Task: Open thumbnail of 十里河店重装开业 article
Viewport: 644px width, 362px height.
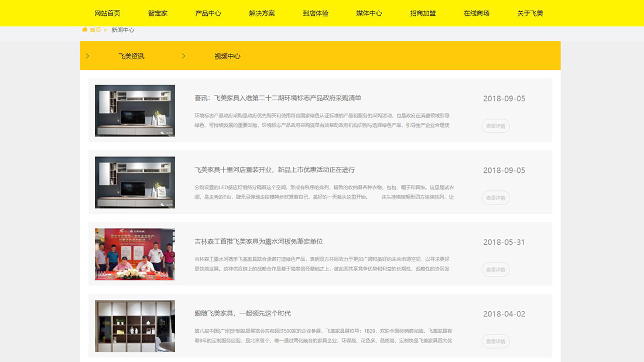Action: (x=135, y=182)
